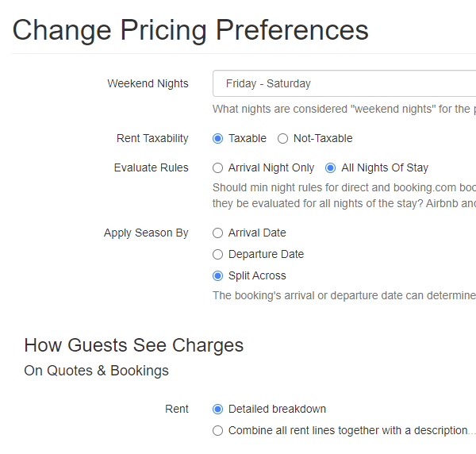Click the Weekend Nights field label
The width and height of the screenshot is (476, 454).
148,83
